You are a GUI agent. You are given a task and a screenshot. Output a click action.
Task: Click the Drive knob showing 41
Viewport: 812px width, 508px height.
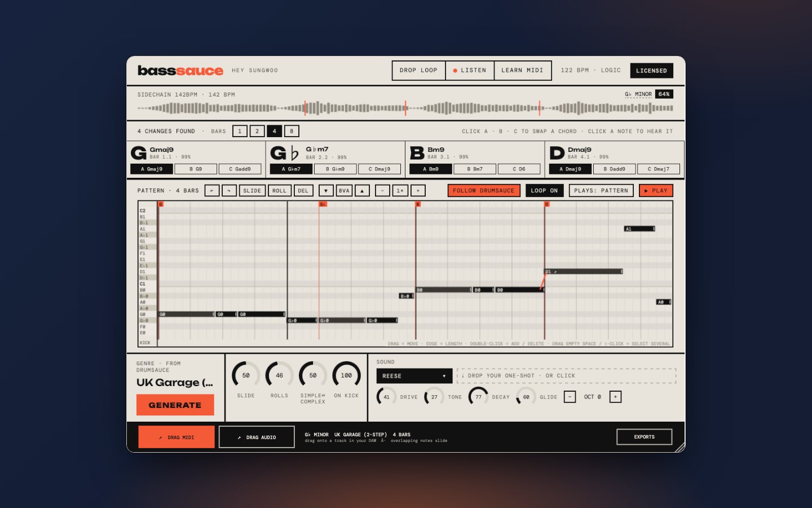coord(386,397)
